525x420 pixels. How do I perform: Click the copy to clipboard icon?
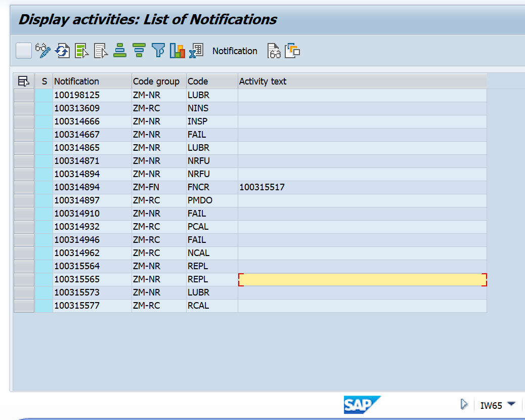pos(292,51)
